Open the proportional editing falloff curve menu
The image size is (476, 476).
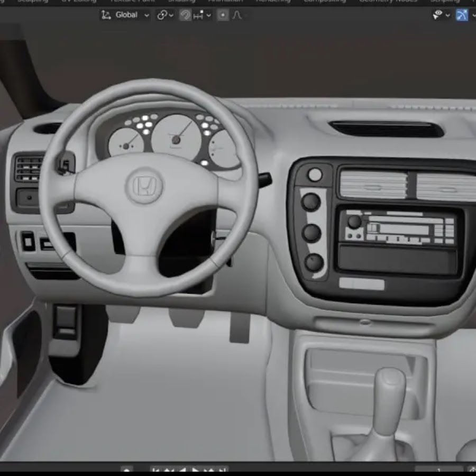pos(237,15)
